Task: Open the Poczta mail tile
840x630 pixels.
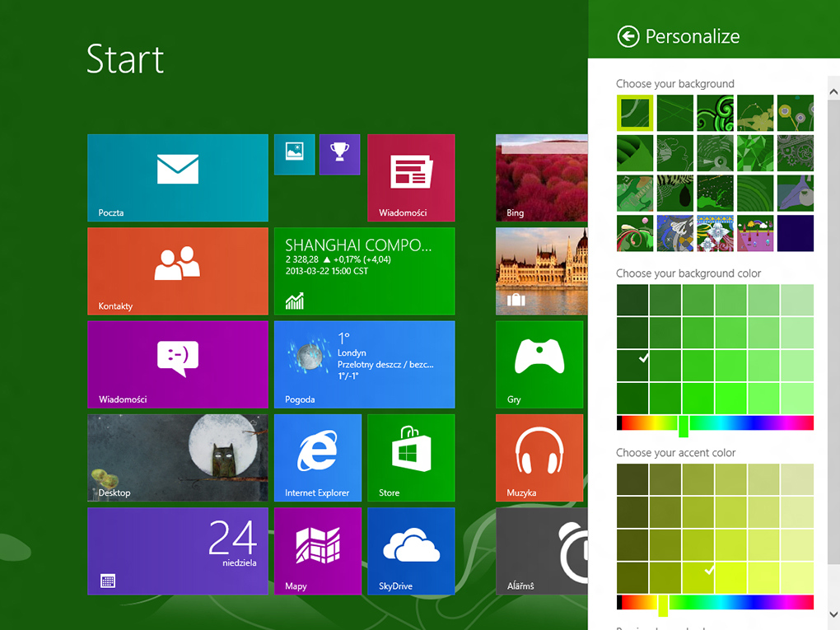Action: coord(177,178)
